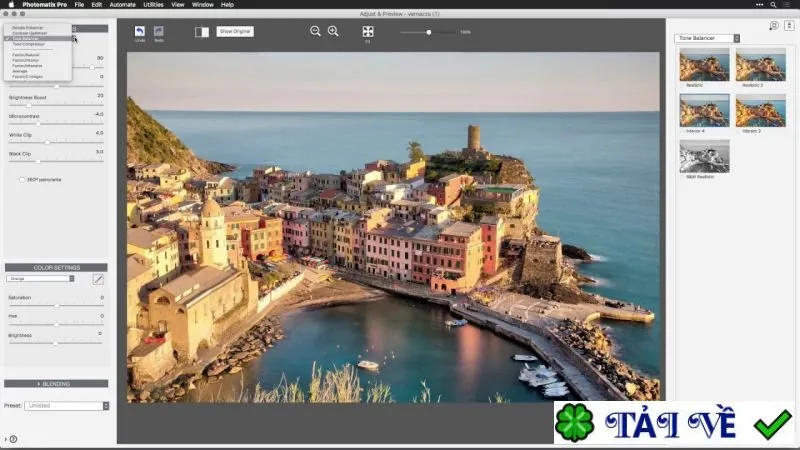Open the Utilities menu
Screen dimensions: 800x450
tap(153, 5)
